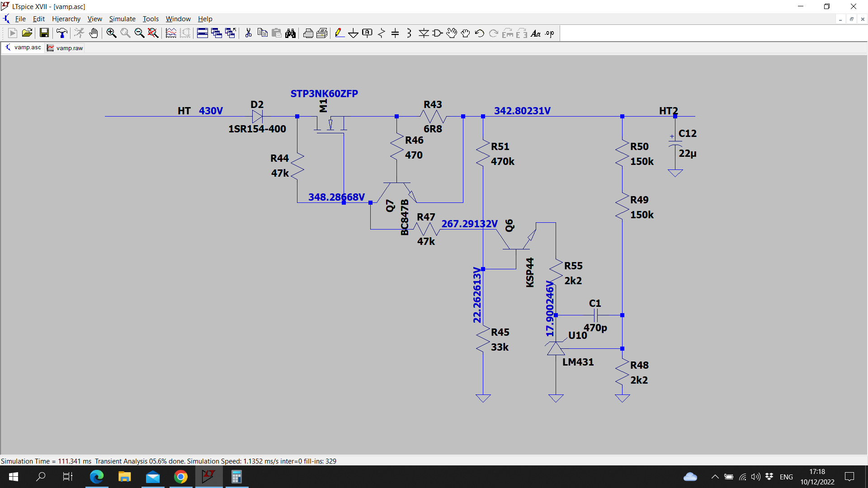Halt the simulation with the hand icon

[93, 33]
